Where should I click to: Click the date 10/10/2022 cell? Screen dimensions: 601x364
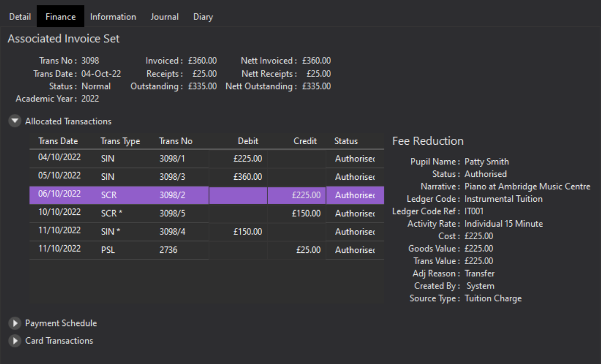(59, 212)
